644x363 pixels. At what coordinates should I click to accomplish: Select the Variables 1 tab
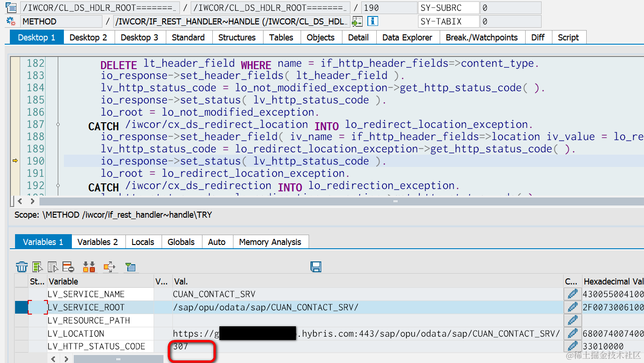point(43,242)
